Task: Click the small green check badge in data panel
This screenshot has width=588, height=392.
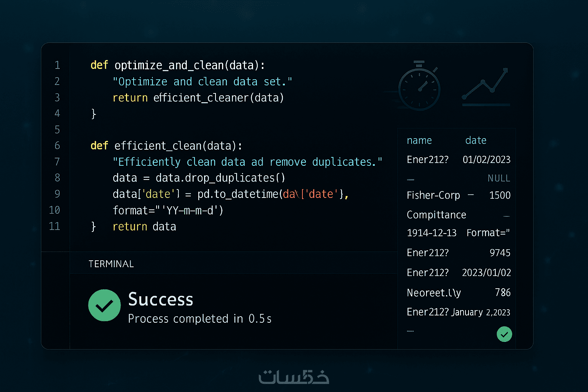Action: coord(504,334)
